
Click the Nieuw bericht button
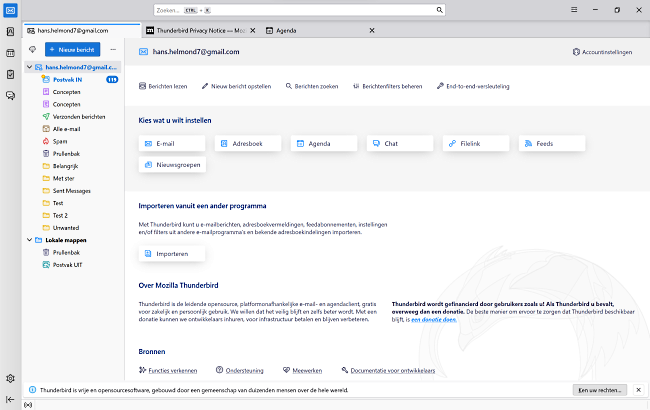point(73,50)
